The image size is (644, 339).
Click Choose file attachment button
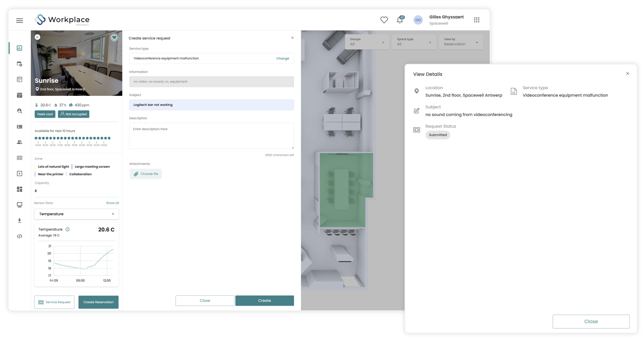click(x=146, y=174)
